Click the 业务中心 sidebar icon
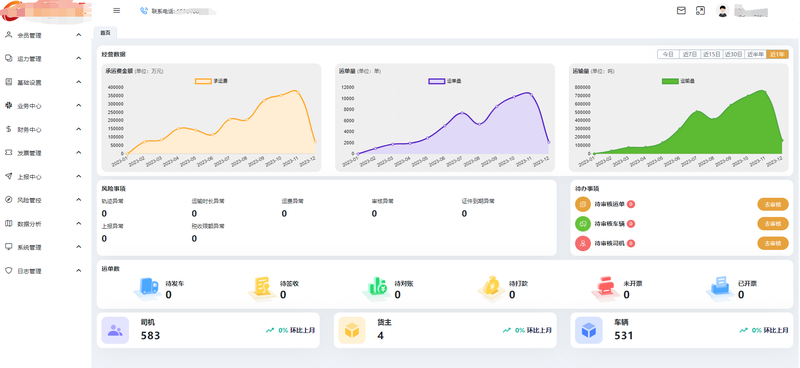 pyautogui.click(x=8, y=105)
